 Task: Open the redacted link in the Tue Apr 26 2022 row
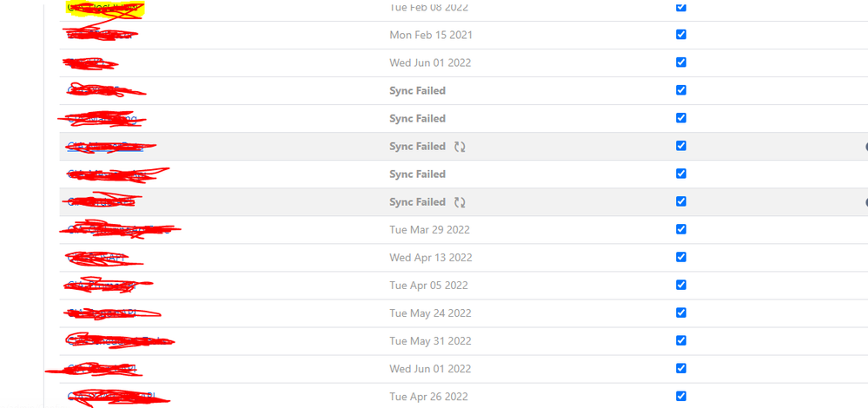click(x=117, y=397)
